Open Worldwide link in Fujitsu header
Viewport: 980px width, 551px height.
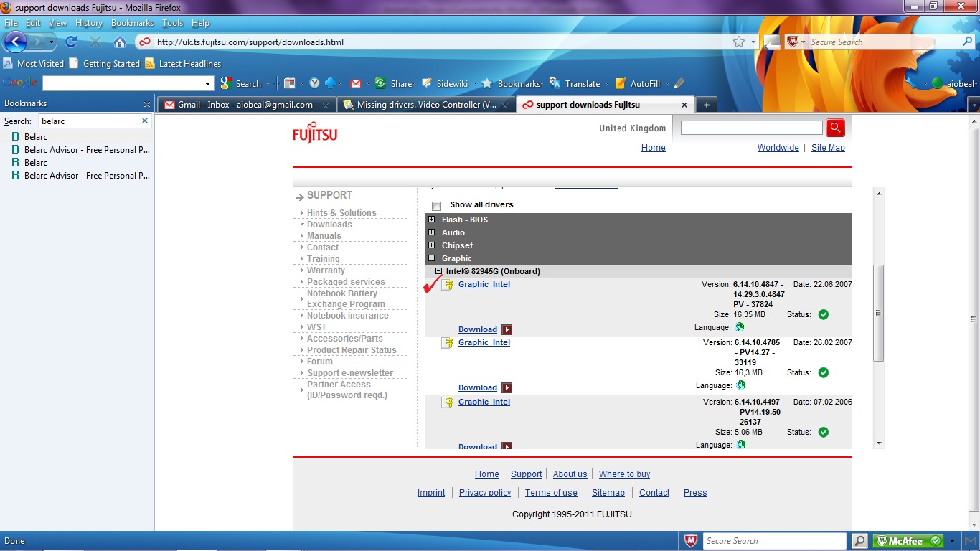pyautogui.click(x=778, y=148)
